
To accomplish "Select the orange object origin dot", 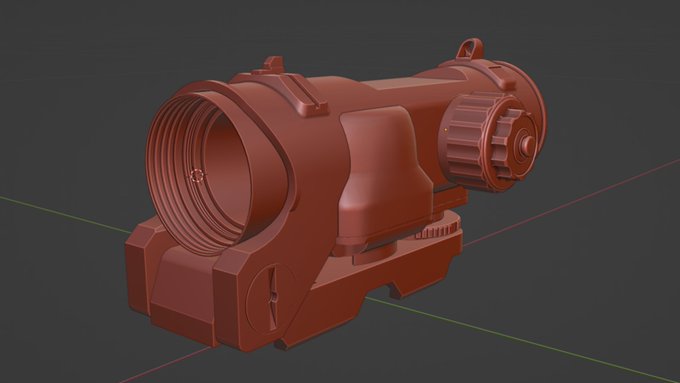I will [446, 130].
